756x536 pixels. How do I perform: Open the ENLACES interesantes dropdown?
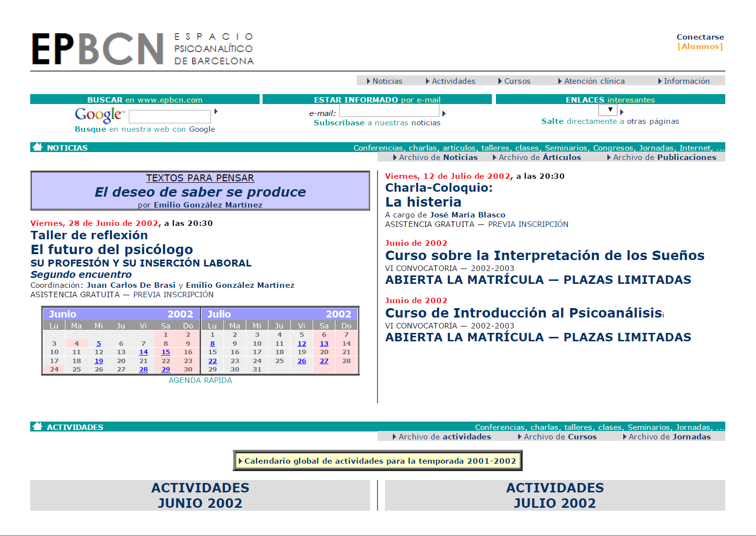click(x=607, y=110)
